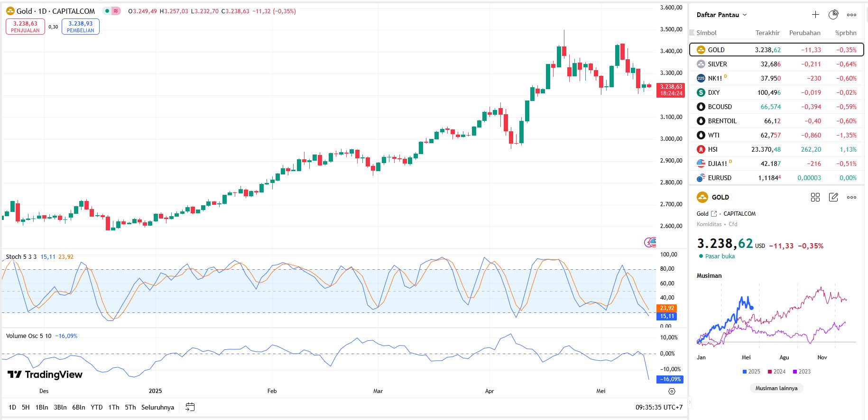Click the edit note icon in GOLD details
868x420 pixels.
[833, 197]
